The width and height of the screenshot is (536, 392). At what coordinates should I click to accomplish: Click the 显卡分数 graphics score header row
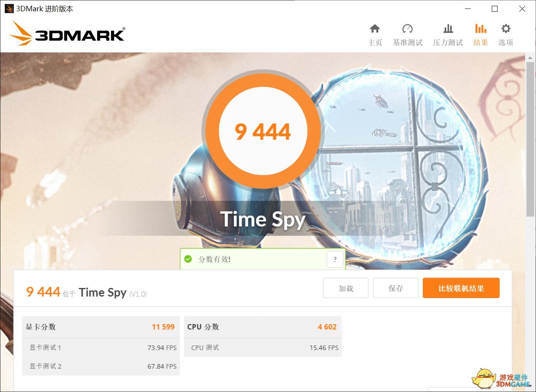(x=101, y=327)
